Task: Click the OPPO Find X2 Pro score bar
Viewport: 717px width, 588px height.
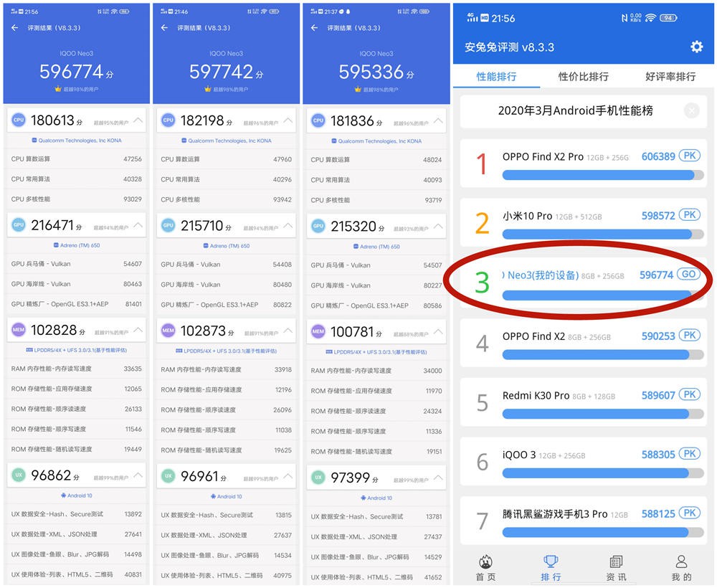Action: 603,175
